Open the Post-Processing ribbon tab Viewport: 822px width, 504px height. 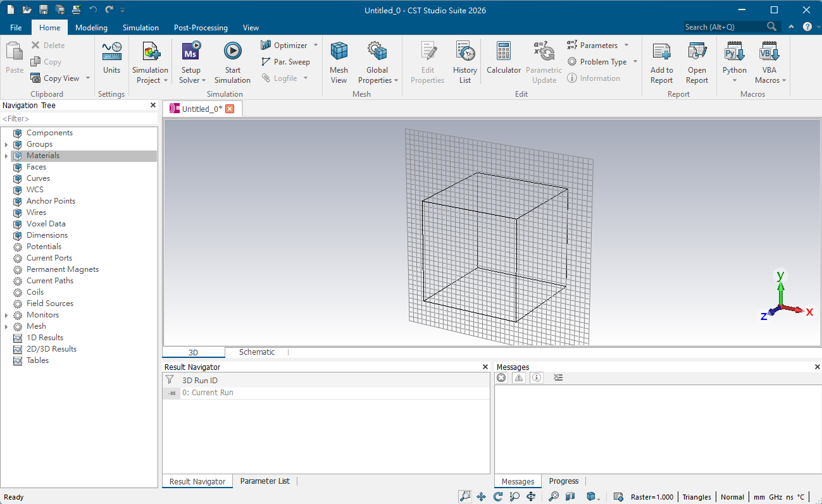tap(201, 28)
